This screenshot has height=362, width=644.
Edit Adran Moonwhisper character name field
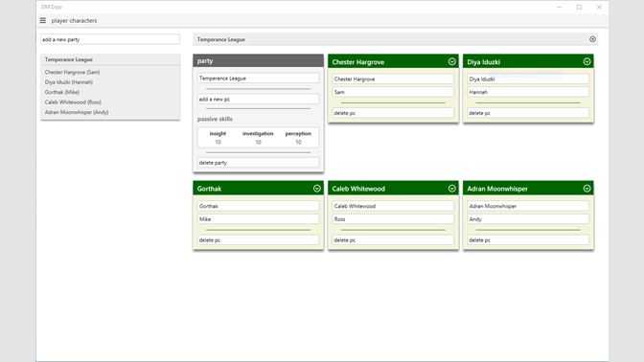pyautogui.click(x=528, y=206)
